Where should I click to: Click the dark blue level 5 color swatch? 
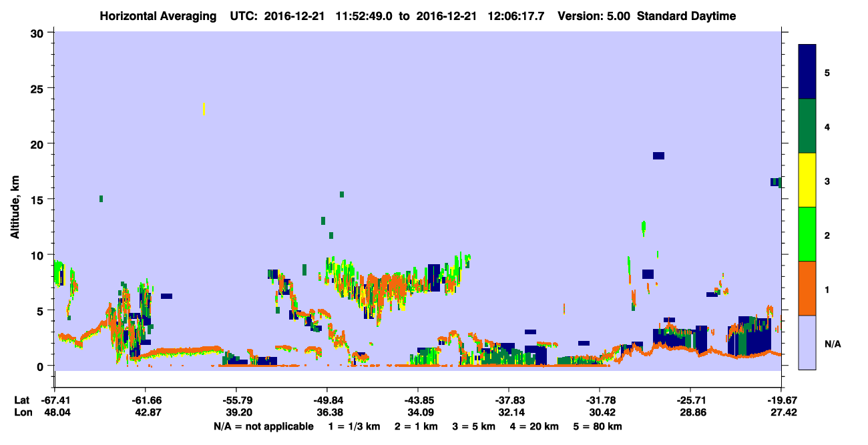tap(807, 72)
